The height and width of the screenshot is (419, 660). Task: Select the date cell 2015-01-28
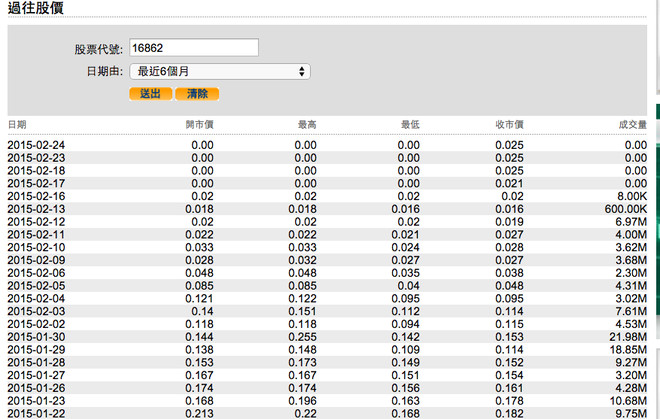tap(36, 363)
